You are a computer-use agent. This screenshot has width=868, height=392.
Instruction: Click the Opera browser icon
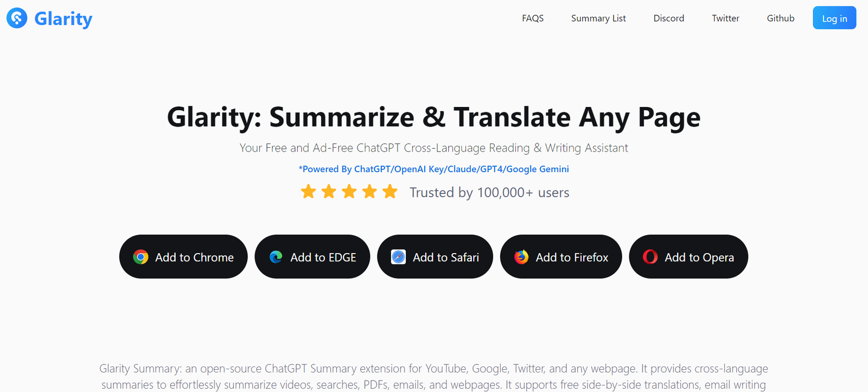pyautogui.click(x=650, y=257)
